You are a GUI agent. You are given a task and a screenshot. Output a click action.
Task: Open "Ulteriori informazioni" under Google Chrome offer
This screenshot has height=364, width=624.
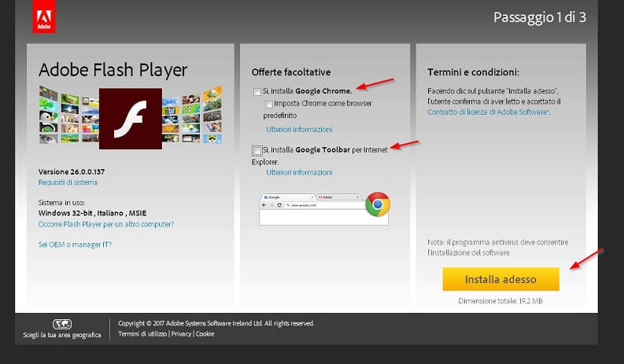pyautogui.click(x=299, y=129)
